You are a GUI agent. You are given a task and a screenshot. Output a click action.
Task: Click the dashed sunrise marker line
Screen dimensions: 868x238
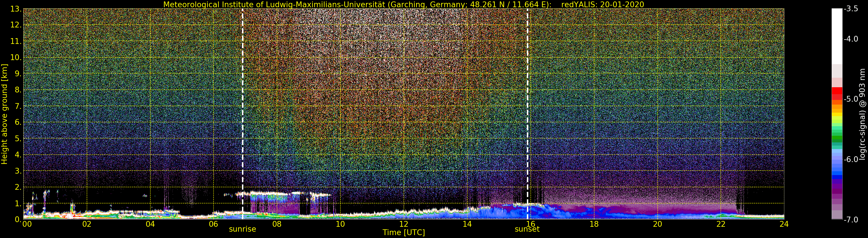click(242, 114)
